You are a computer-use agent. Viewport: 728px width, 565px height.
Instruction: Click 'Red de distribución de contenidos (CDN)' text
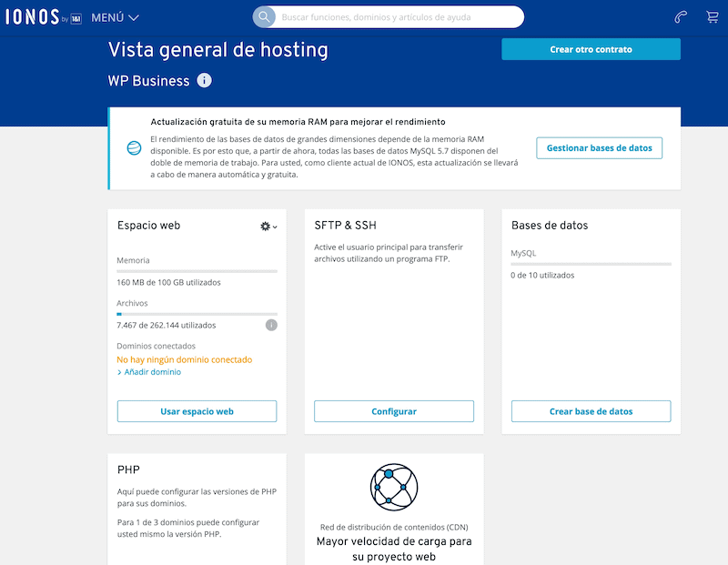pos(394,527)
